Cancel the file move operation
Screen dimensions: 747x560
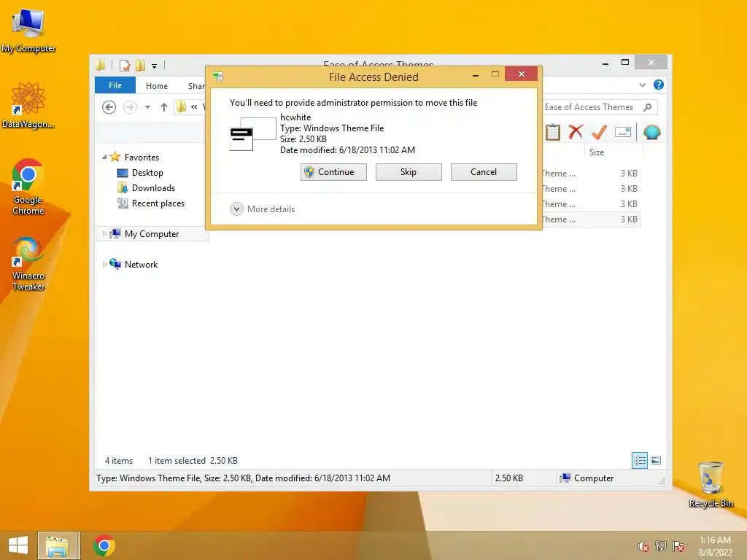pos(484,172)
